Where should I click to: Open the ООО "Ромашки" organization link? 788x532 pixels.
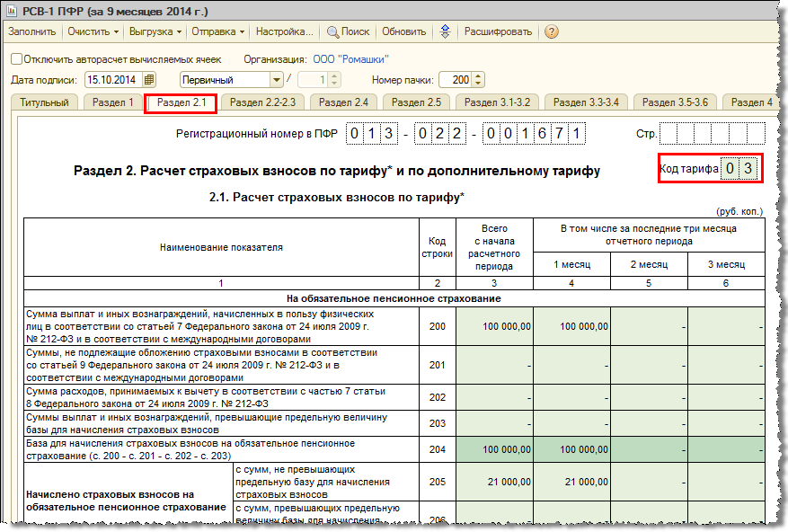[350, 59]
